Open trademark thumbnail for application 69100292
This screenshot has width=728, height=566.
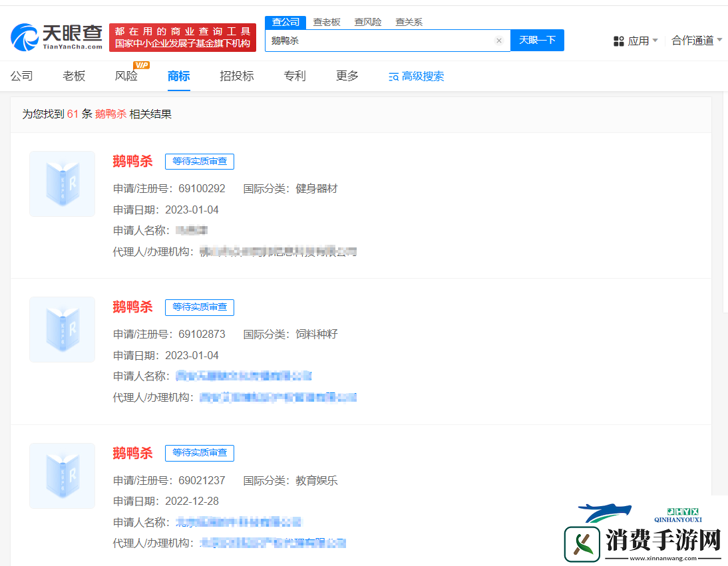point(62,184)
